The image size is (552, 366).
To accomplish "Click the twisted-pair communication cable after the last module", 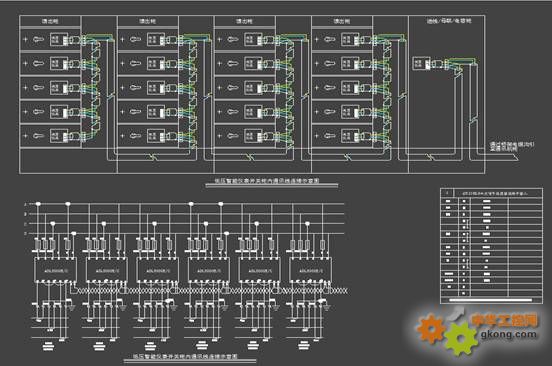I will (x=340, y=291).
